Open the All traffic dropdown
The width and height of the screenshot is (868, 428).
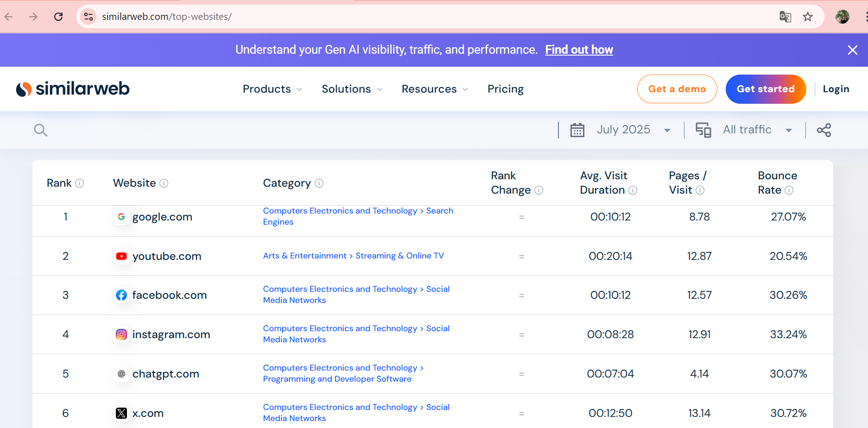[757, 130]
